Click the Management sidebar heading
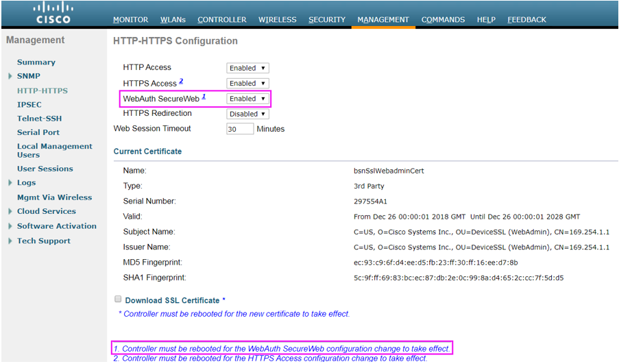 pos(36,40)
